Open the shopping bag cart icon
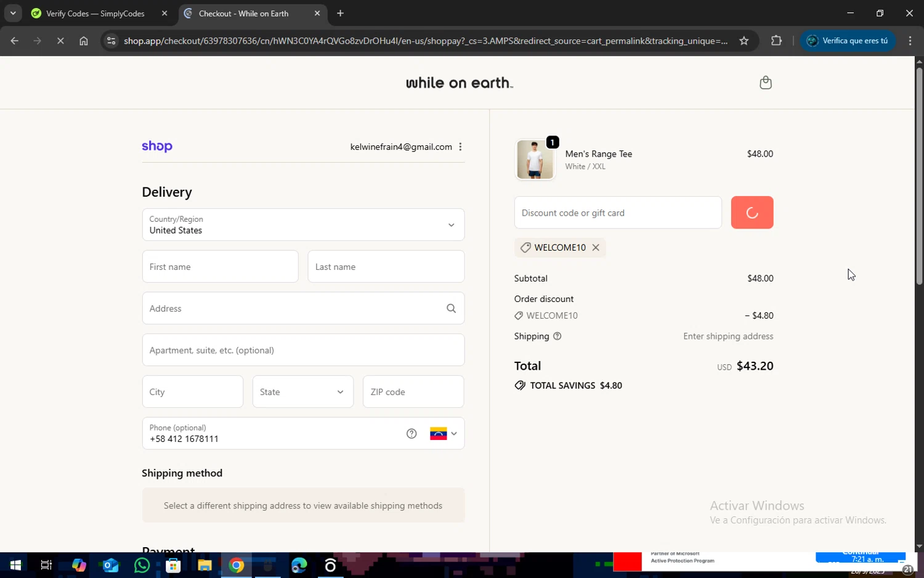 [766, 83]
